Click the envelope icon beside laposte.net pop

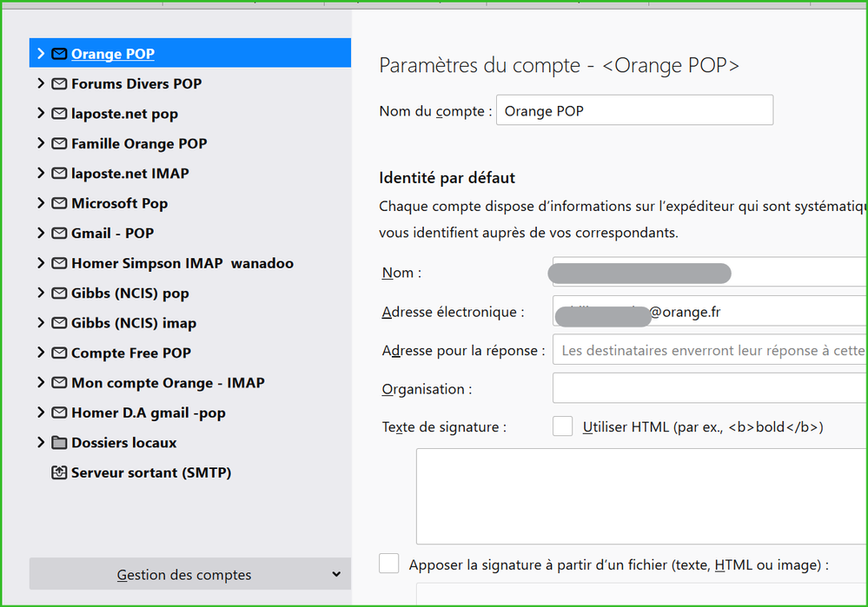click(x=59, y=114)
